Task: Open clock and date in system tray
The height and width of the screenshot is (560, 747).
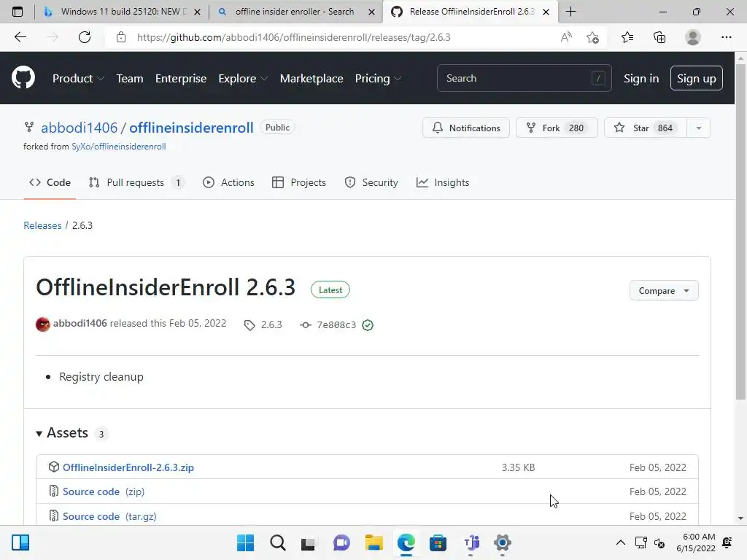Action: pos(695,542)
